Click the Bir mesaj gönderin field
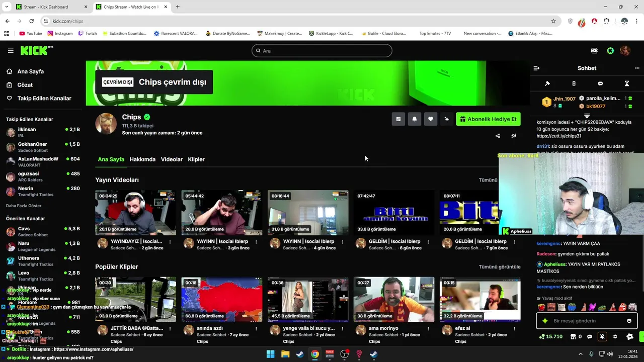This screenshot has height=362, width=644. coord(586,321)
